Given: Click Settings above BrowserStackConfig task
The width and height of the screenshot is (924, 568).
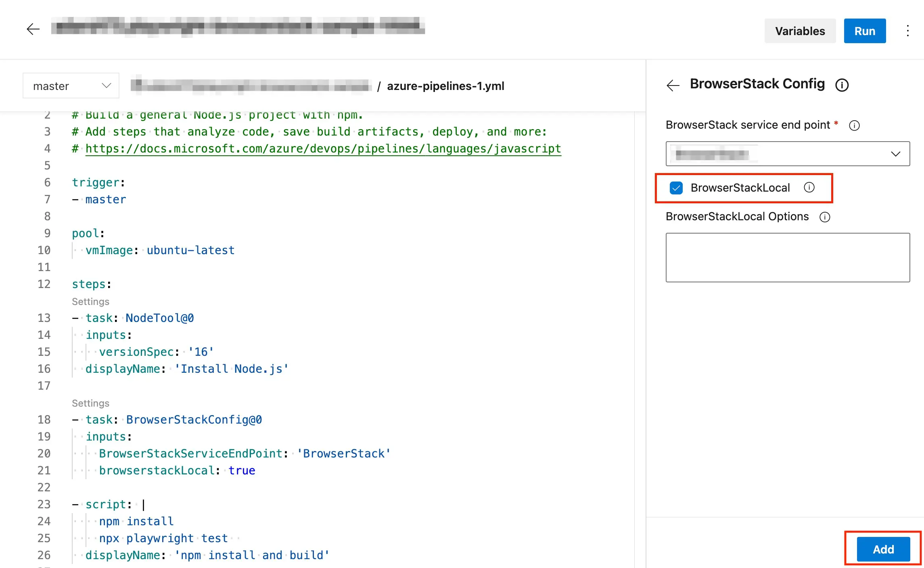Looking at the screenshot, I should (90, 403).
